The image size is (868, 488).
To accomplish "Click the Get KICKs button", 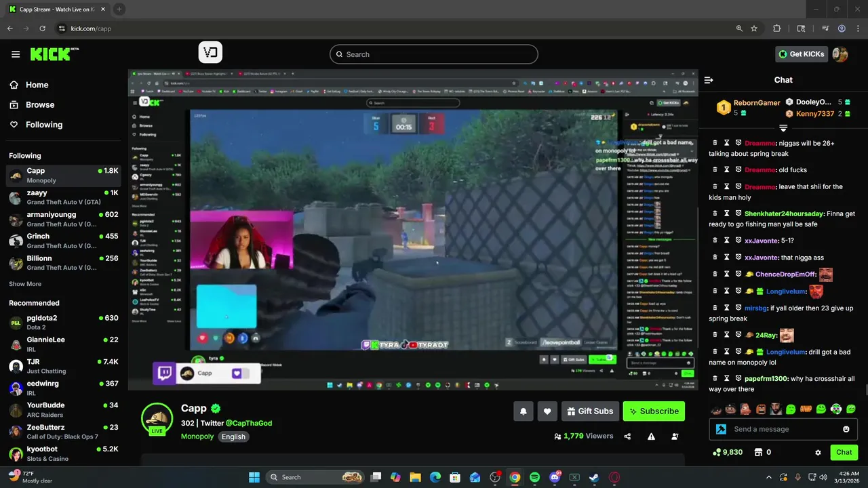I will point(802,54).
